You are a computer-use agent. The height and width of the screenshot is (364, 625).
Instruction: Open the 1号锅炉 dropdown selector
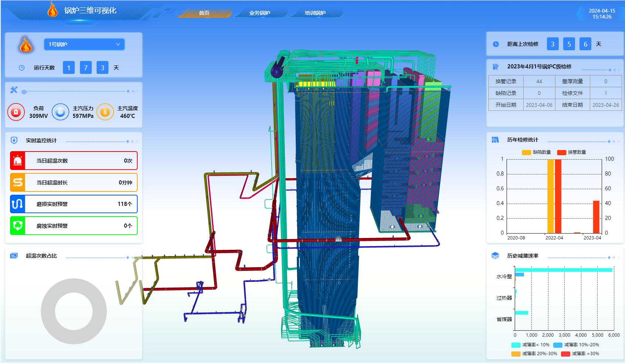coord(84,44)
